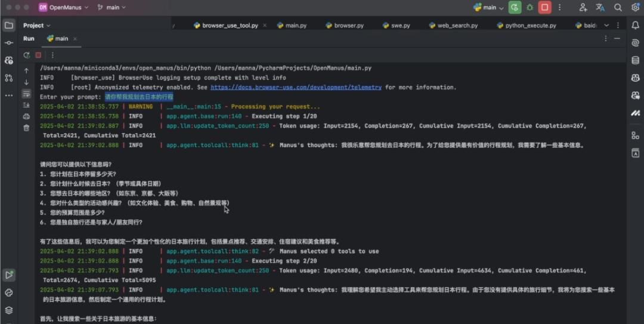Click the Search Everywhere magnifier
This screenshot has height=324, width=644.
tap(618, 8)
